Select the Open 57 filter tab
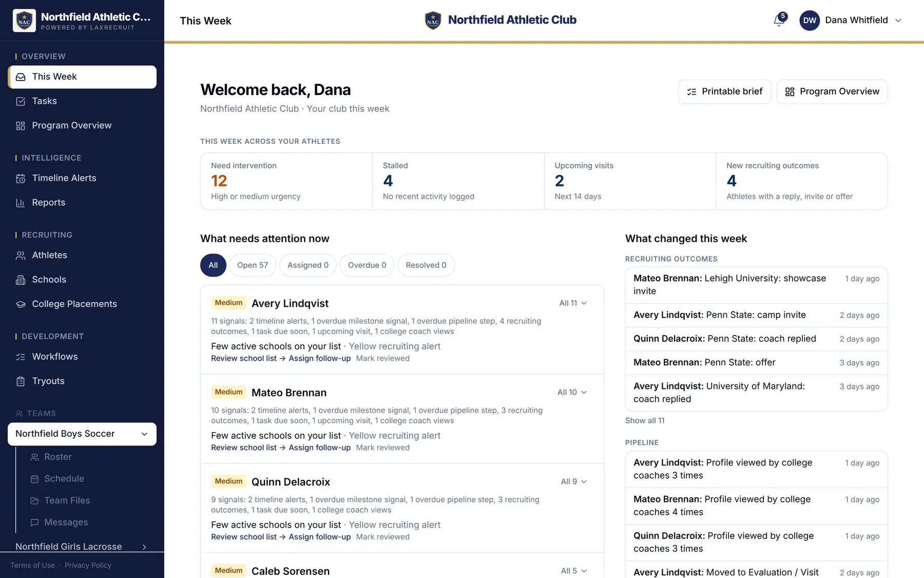 pyautogui.click(x=253, y=265)
